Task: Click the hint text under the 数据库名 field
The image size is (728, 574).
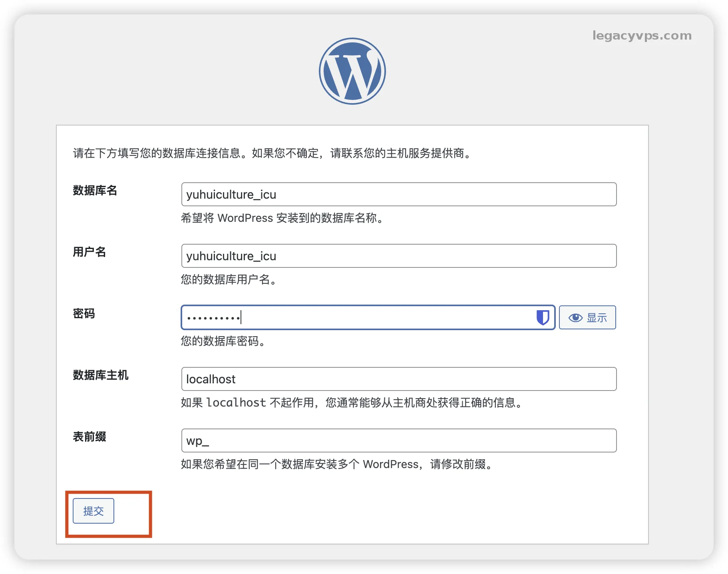Action: coord(282,218)
